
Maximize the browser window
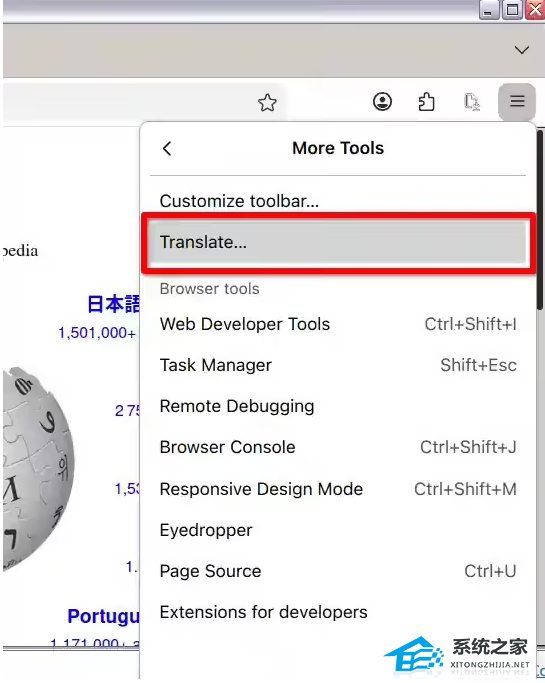(x=512, y=10)
